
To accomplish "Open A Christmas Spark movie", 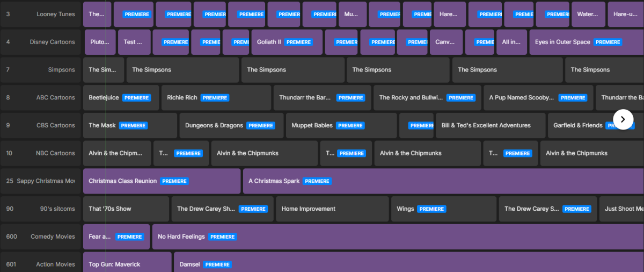I will pos(443,181).
